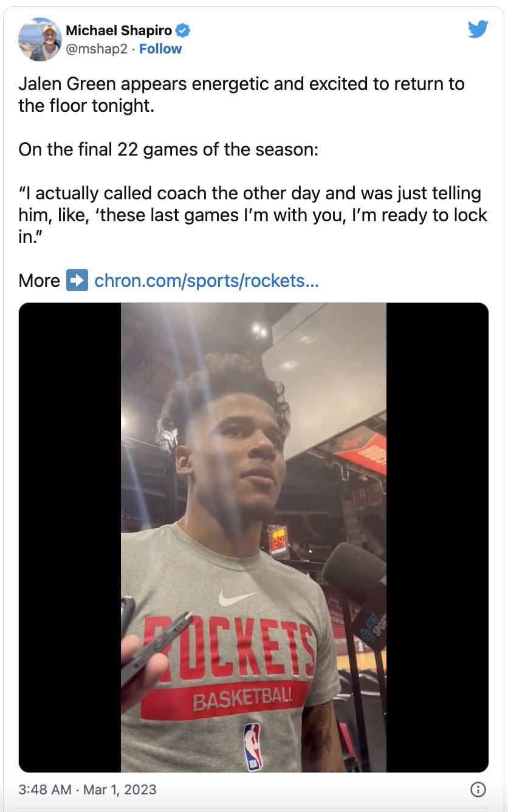Screen dimensions: 508x812
Task: Click the right-arrow emoji after "More"
Action: [77, 280]
